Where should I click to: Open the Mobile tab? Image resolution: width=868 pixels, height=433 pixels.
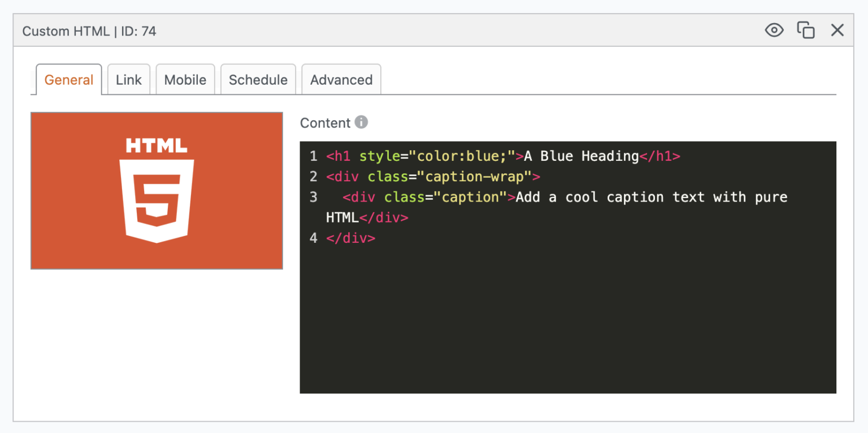click(x=185, y=80)
